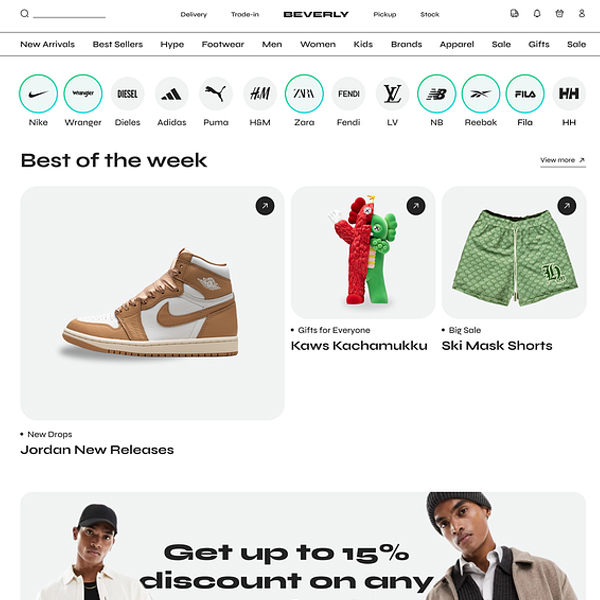Open the user account profile icon

(582, 14)
